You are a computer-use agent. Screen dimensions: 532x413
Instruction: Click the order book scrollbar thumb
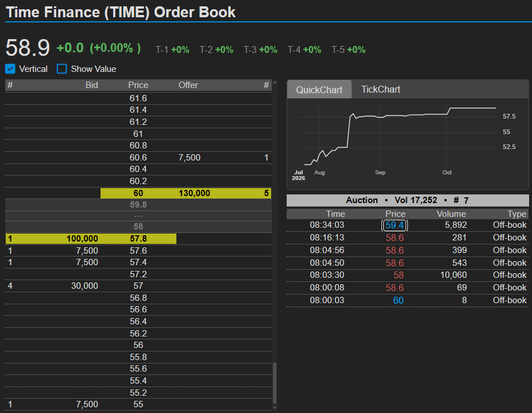coord(275,384)
